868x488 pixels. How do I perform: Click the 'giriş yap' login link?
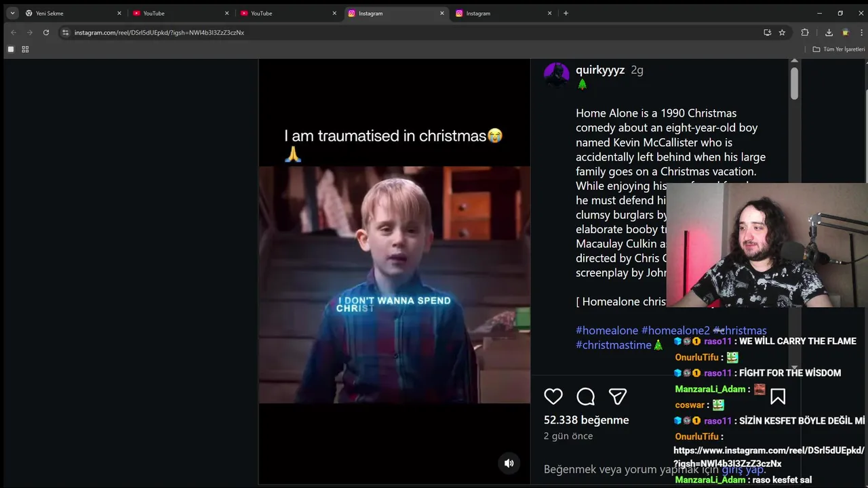pyautogui.click(x=742, y=469)
